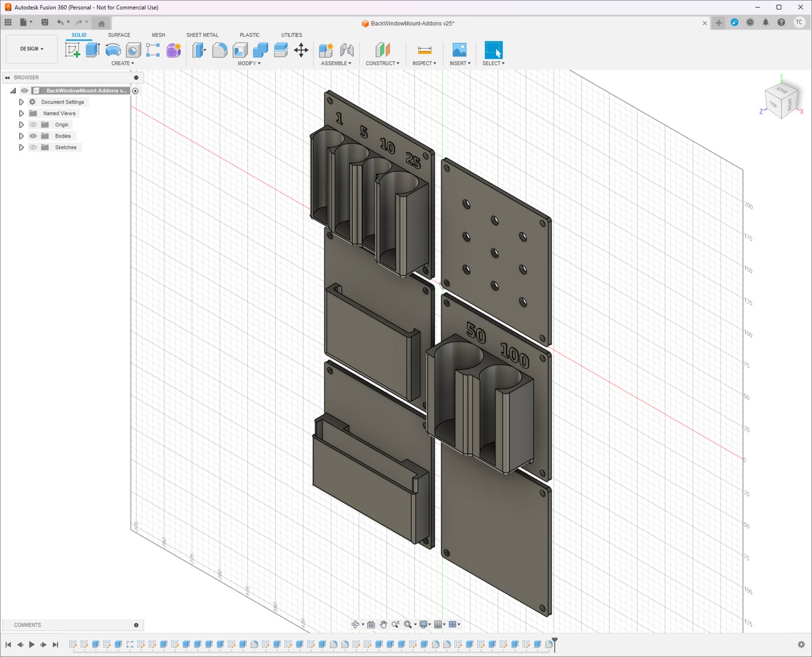Select the Hole tool
The height and width of the screenshot is (657, 812).
tap(133, 50)
